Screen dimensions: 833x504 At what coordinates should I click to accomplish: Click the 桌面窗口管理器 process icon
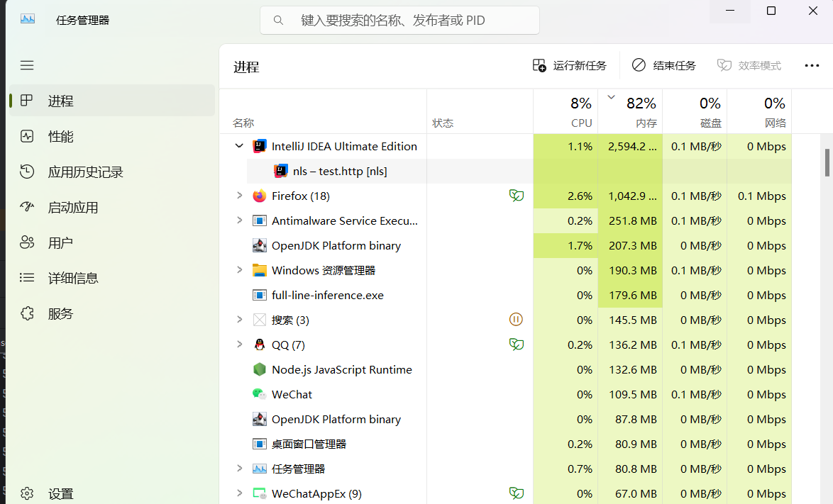(x=259, y=444)
